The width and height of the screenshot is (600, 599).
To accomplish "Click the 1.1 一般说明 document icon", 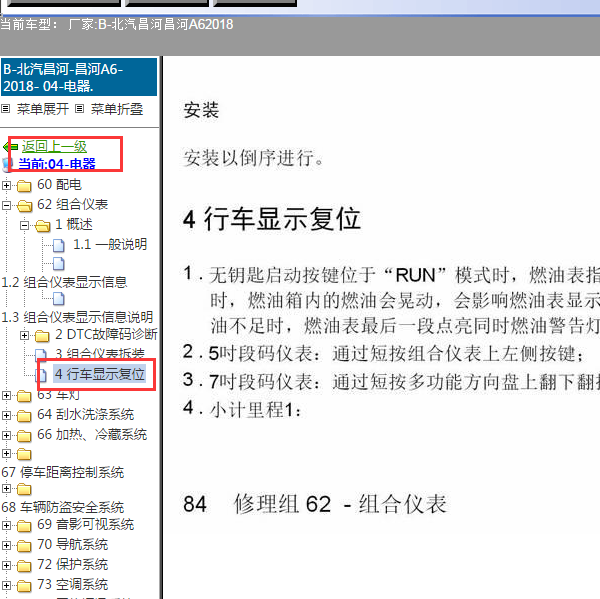I will (59, 245).
